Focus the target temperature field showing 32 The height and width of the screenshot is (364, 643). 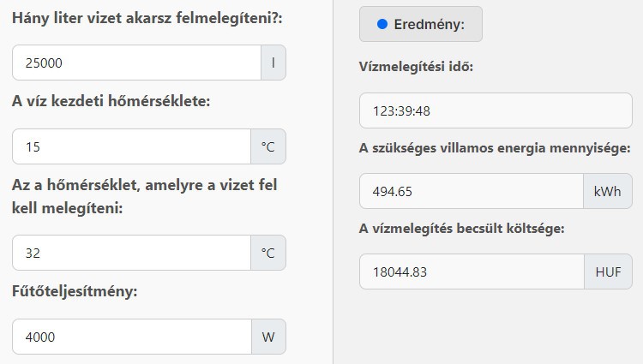tap(131, 253)
